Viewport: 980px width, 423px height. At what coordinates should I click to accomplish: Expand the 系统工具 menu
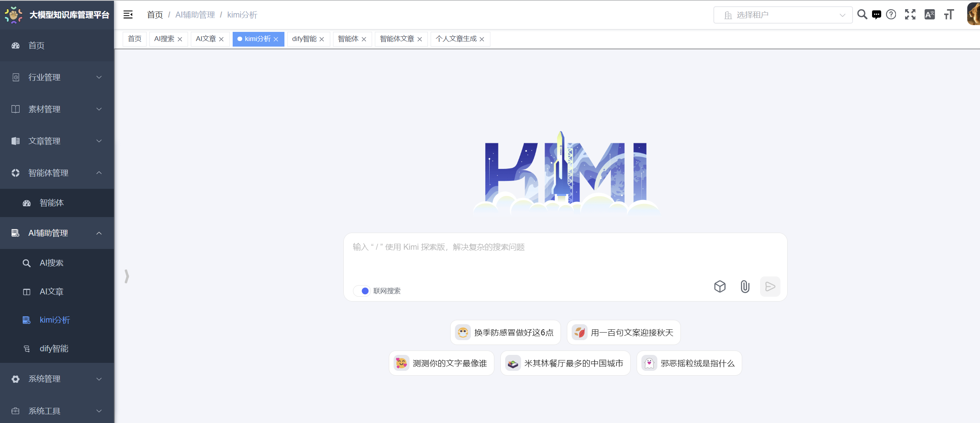57,411
